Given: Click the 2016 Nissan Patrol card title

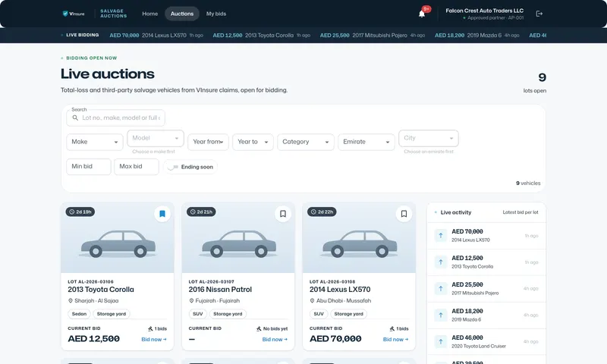Looking at the screenshot, I should 220,290.
